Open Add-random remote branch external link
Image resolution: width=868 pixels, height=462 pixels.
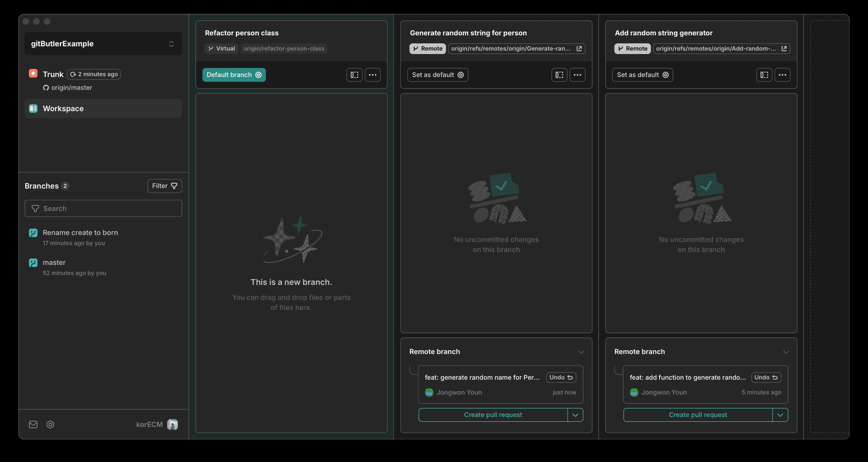784,49
